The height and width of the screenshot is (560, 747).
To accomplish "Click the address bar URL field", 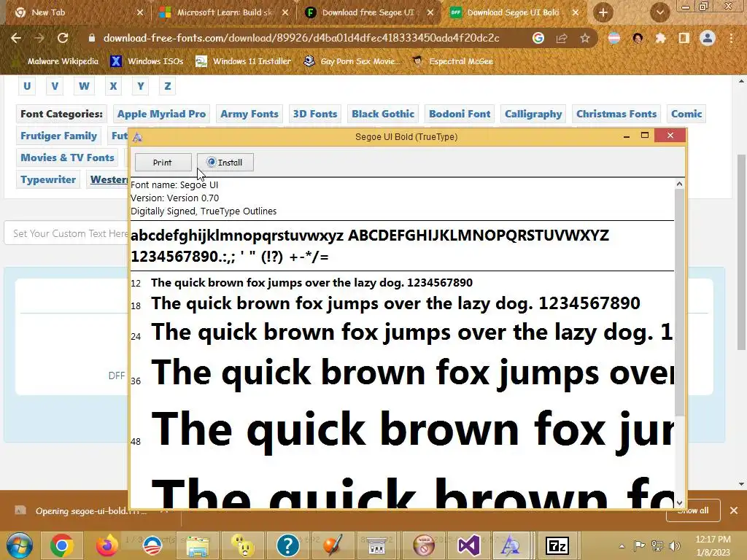I will click(301, 38).
